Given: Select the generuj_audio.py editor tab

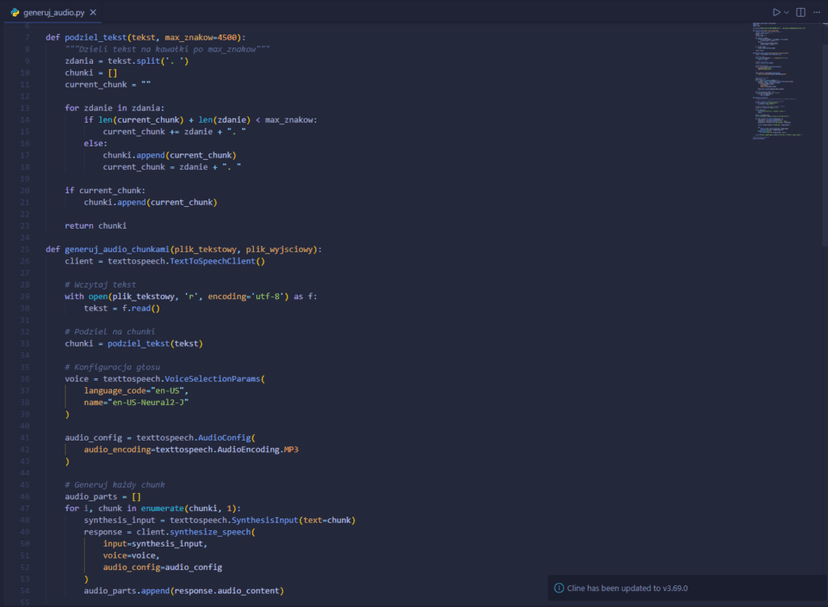Looking at the screenshot, I should tap(54, 12).
